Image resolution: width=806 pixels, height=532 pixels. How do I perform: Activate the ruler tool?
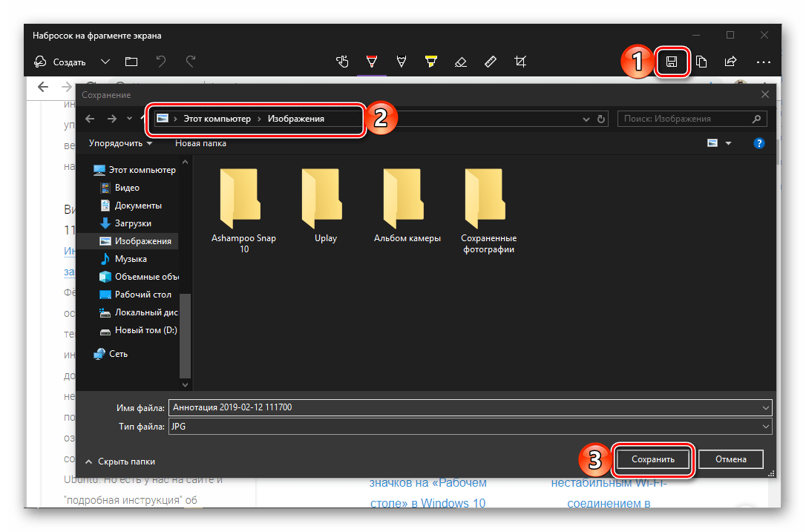pyautogui.click(x=490, y=62)
